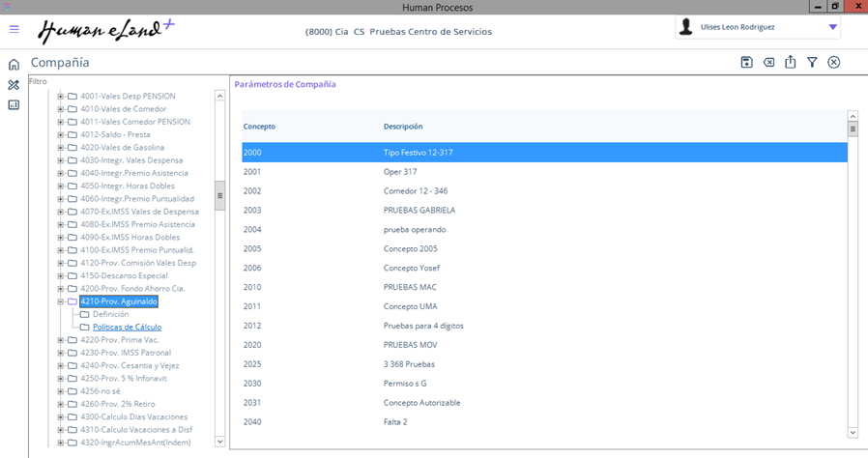Image resolution: width=868 pixels, height=458 pixels.
Task: Open the tools sidebar icon
Action: (x=14, y=85)
